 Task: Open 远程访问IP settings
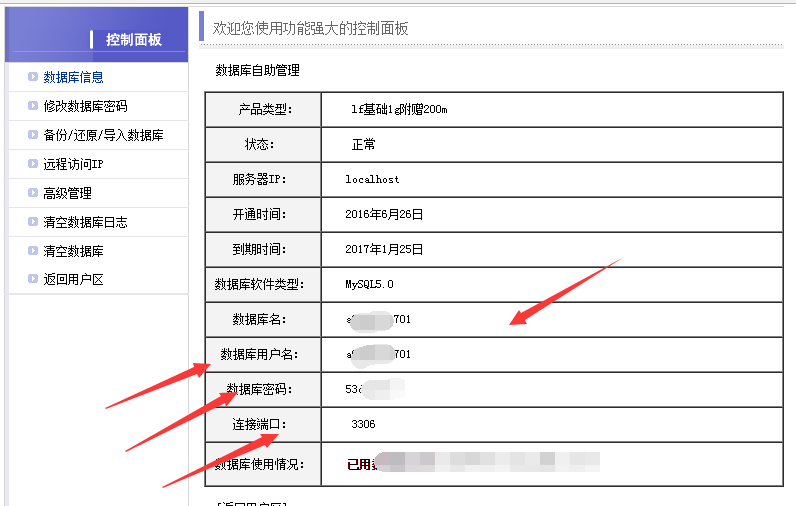73,164
